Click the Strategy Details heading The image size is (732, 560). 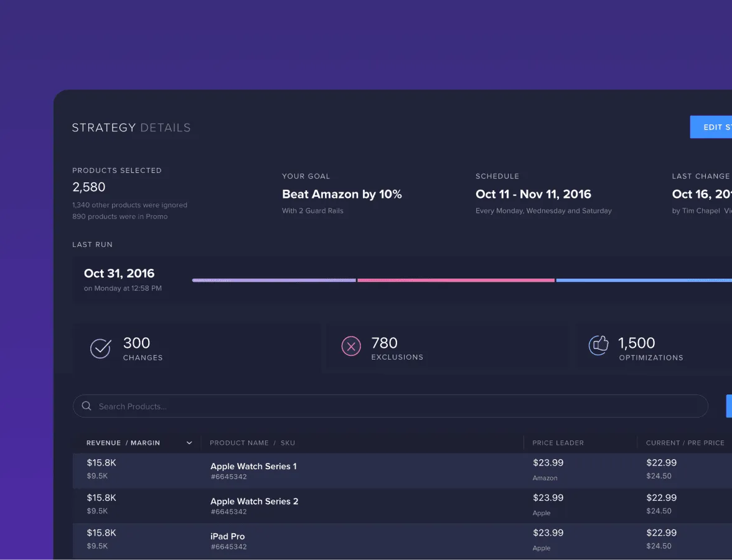click(131, 128)
